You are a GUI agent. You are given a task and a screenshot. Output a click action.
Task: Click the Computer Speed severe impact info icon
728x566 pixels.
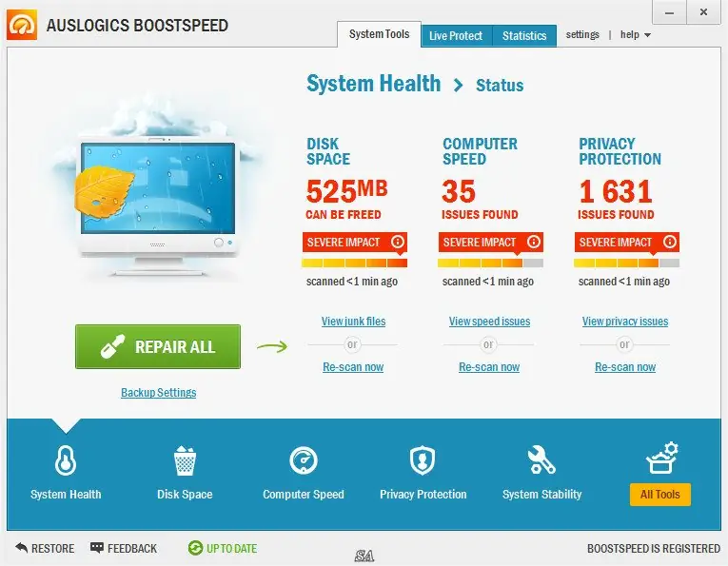click(x=534, y=242)
